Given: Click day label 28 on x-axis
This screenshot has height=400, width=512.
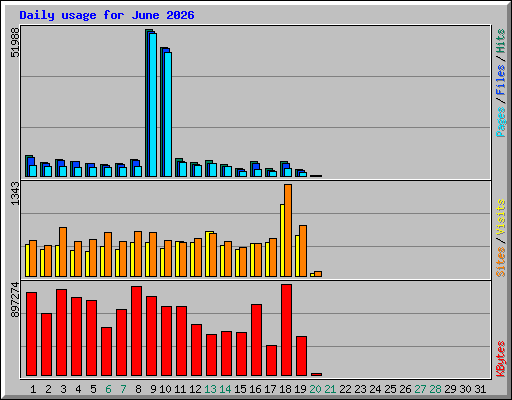Looking at the screenshot, I should point(435,389).
